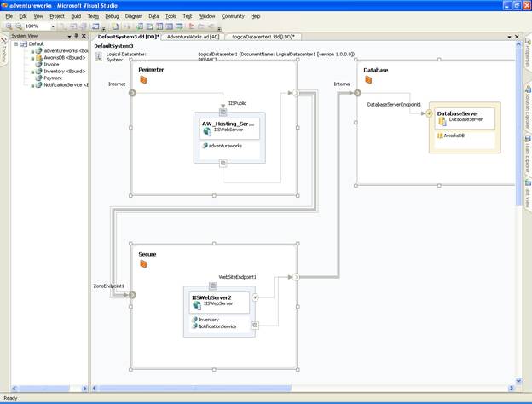532x404 pixels.
Task: Click the DatabaseServer database icon
Action: point(442,121)
